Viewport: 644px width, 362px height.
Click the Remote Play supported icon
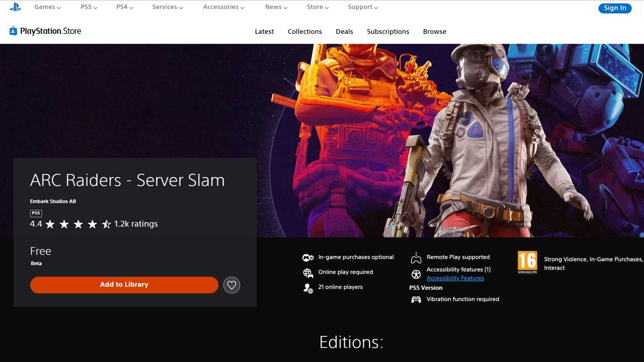click(x=416, y=257)
